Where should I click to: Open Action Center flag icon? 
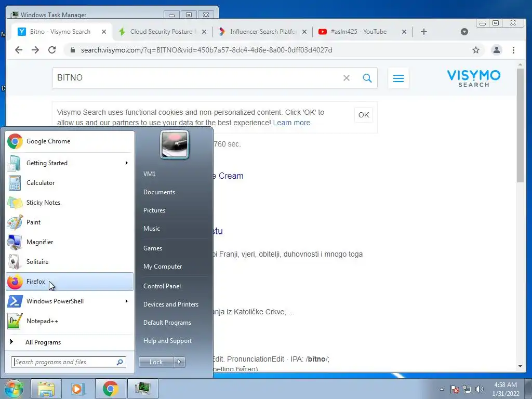(455, 389)
